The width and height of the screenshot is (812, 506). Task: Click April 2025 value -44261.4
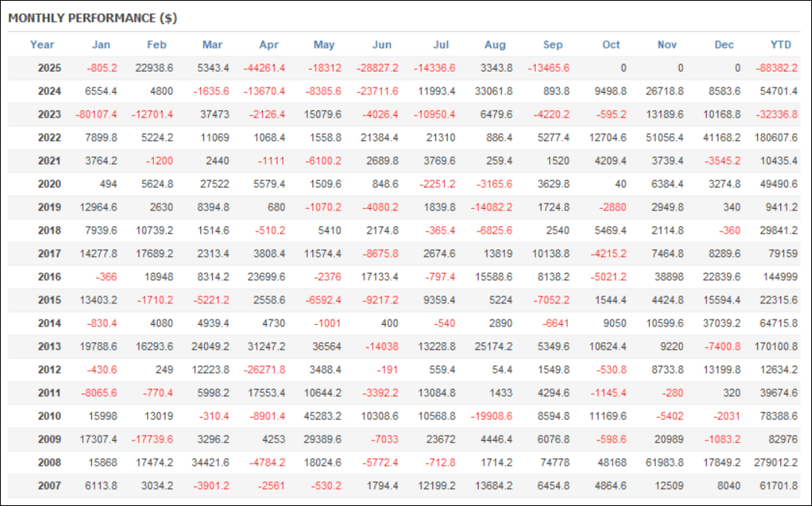coord(264,68)
